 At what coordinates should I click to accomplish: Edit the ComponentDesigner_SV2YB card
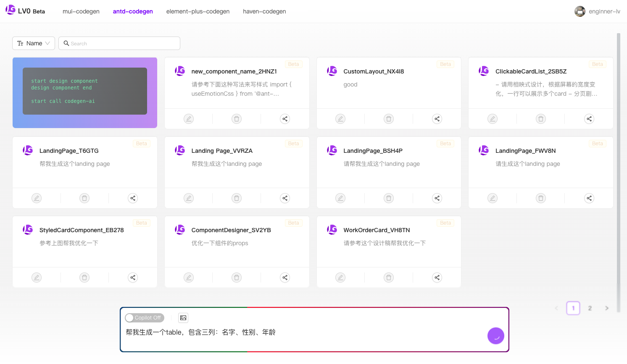[x=189, y=278]
